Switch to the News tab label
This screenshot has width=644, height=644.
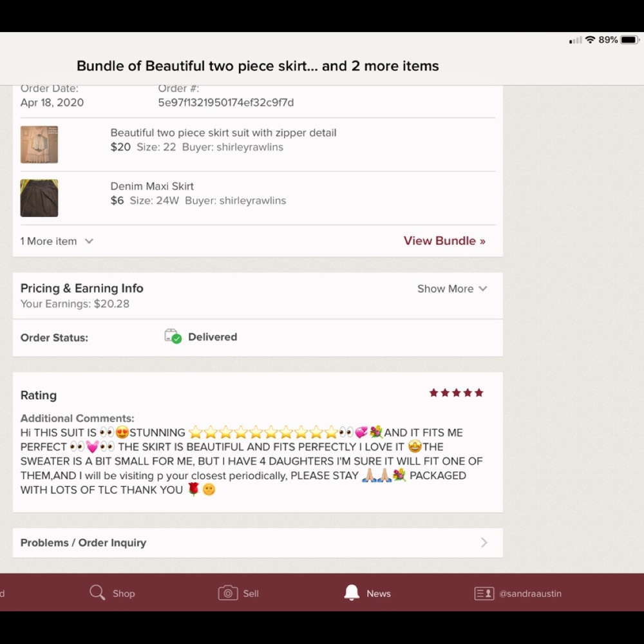tap(379, 594)
